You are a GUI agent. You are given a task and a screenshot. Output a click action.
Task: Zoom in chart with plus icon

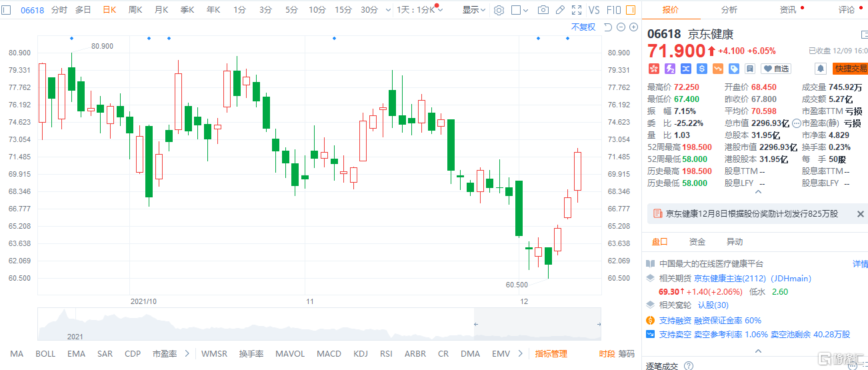click(633, 27)
